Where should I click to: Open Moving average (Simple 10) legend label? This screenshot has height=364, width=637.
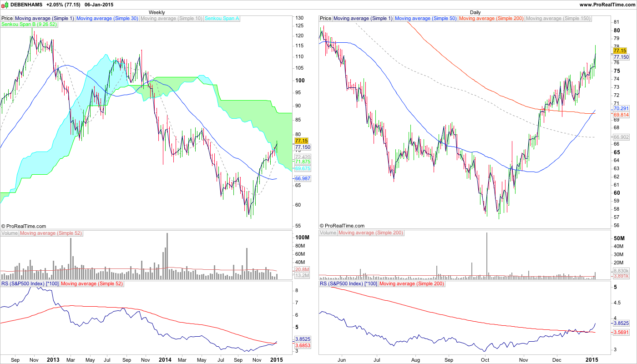172,19
